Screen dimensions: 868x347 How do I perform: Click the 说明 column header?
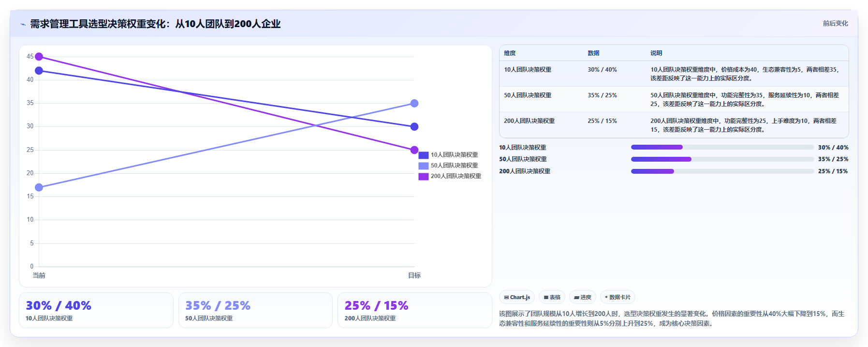[x=656, y=53]
